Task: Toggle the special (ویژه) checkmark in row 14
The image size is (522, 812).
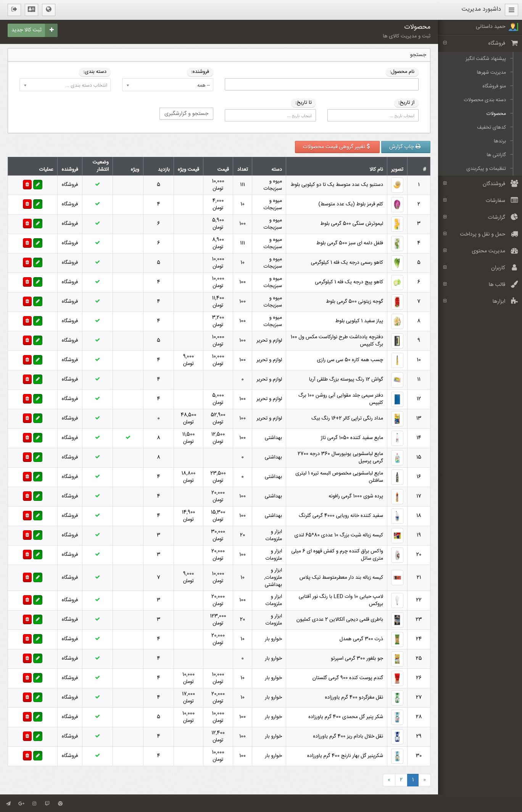Action: pyautogui.click(x=128, y=437)
